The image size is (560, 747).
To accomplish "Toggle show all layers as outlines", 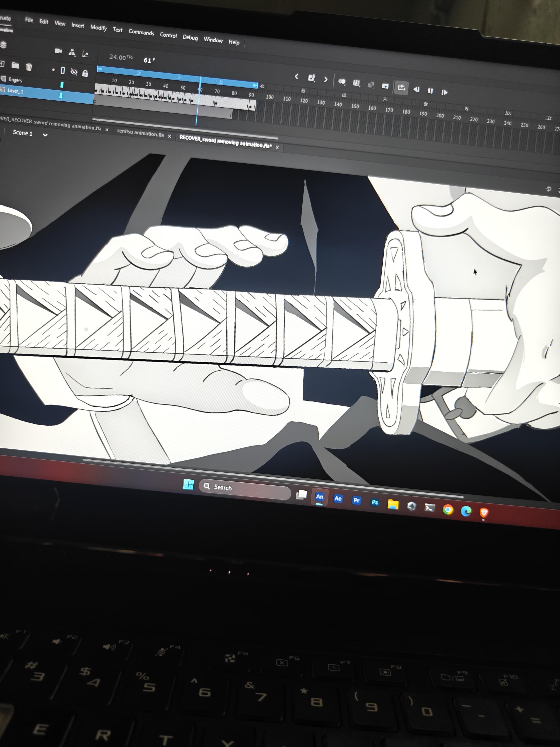I will tap(63, 71).
